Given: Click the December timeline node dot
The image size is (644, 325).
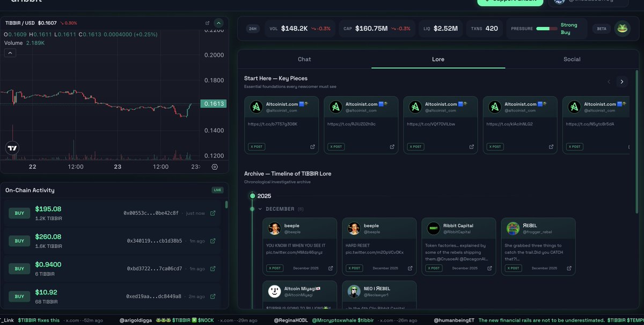Looking at the screenshot, I should [252, 209].
